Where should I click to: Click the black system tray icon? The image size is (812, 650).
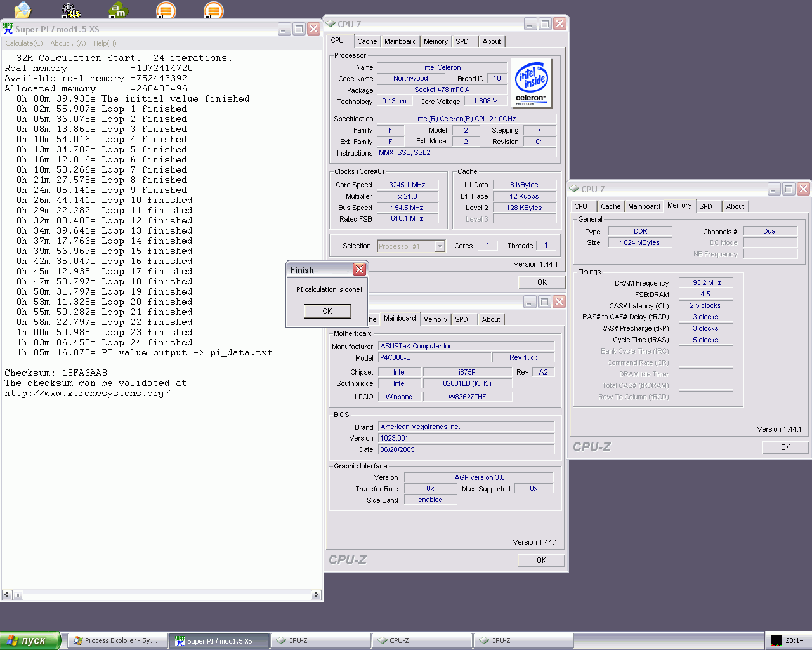776,640
